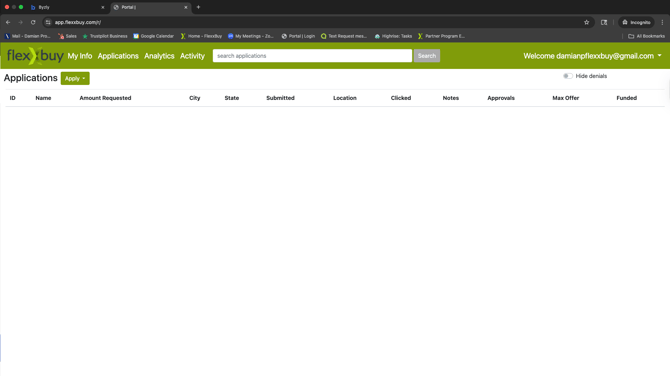Open a new tab with plus icon

[x=198, y=7]
